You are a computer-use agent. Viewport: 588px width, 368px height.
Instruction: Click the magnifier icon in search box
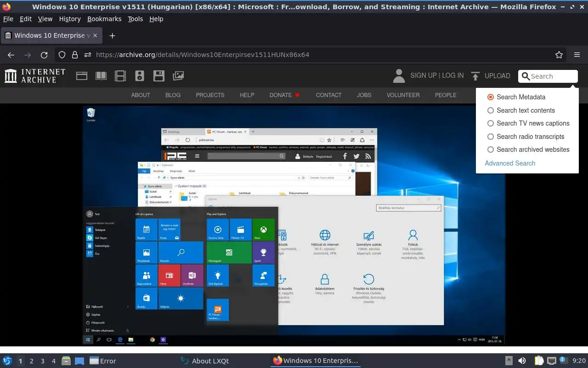(526, 76)
